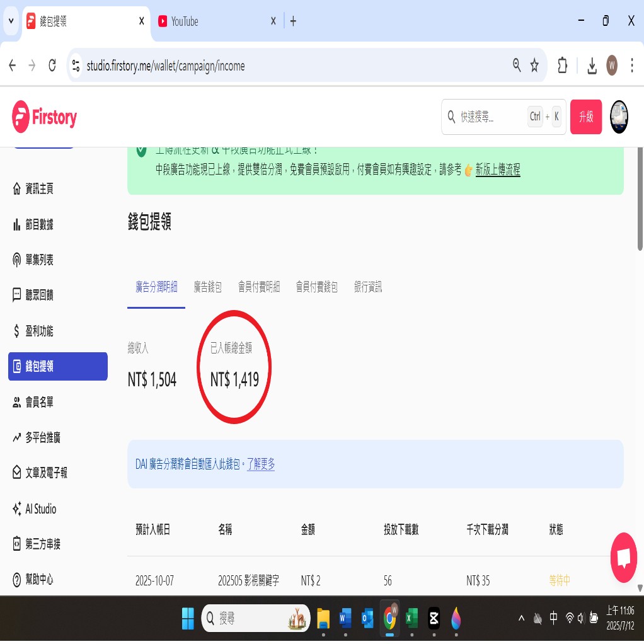This screenshot has height=644, width=644.
Task: Open Windows Start menu
Action: 188,618
